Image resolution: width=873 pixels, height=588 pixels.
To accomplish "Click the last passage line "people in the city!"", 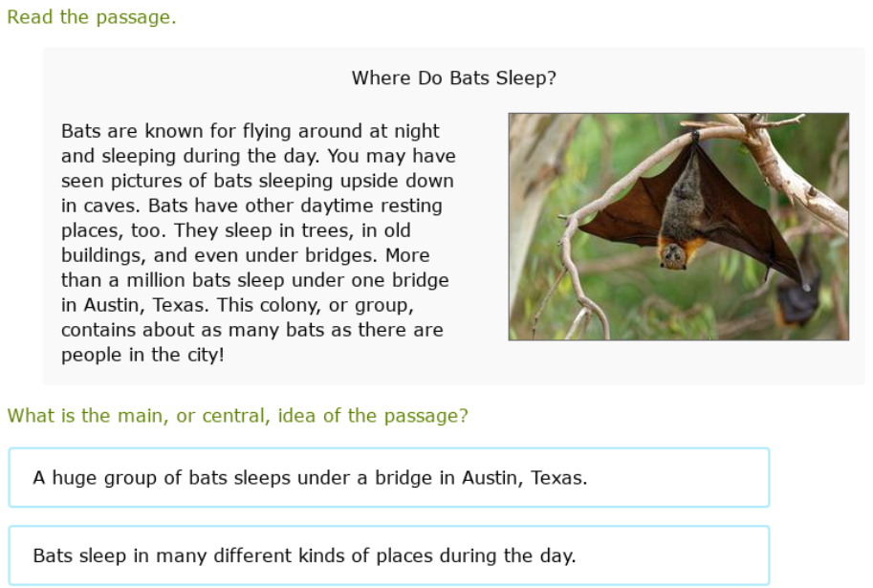I will (142, 355).
